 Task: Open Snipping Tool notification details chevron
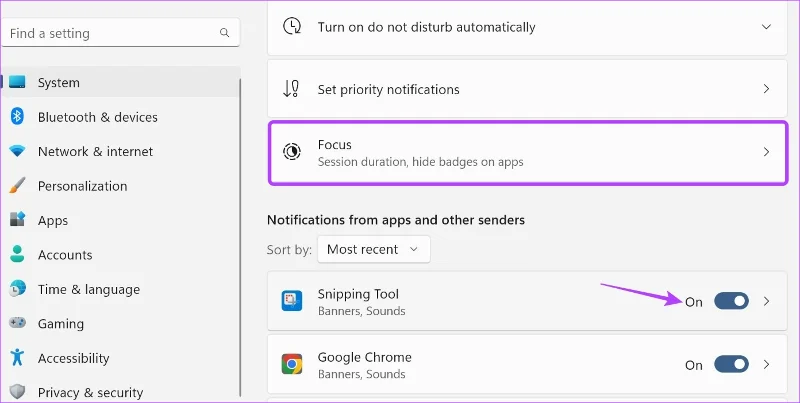(766, 301)
